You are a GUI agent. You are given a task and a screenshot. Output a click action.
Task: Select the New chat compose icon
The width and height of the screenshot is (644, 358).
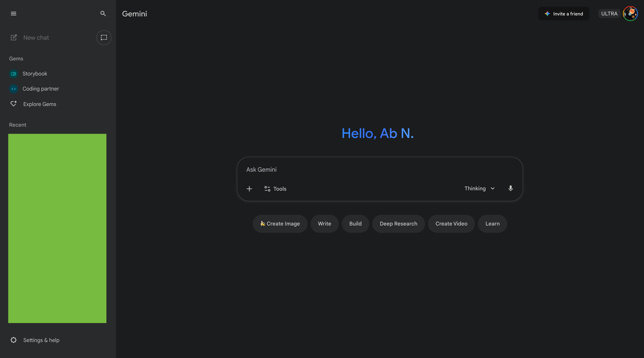pyautogui.click(x=14, y=37)
